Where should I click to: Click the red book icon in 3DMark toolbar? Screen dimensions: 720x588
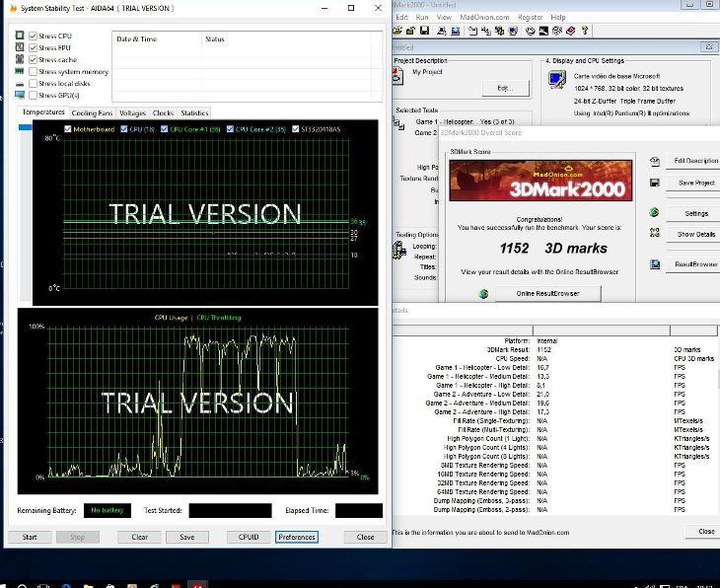(x=571, y=31)
